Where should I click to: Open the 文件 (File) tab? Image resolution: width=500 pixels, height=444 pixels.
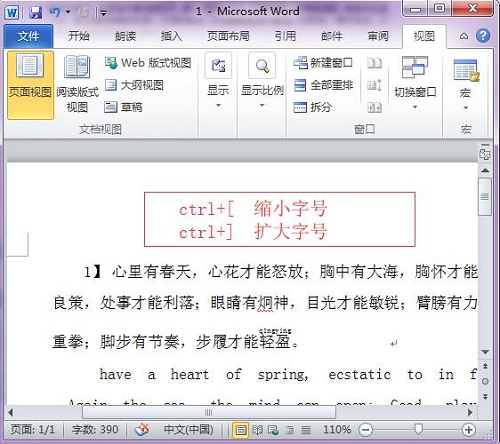pos(28,36)
